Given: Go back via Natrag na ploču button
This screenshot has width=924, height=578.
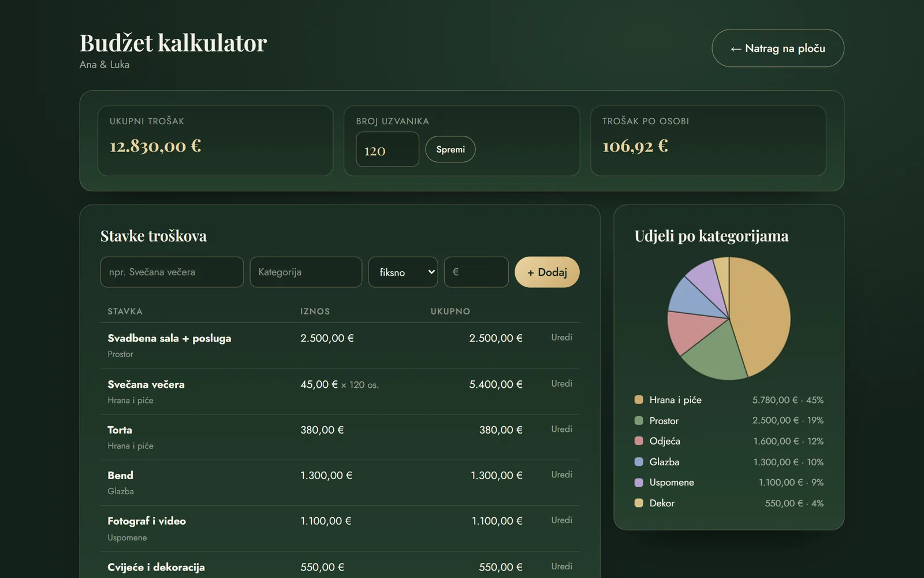Looking at the screenshot, I should pos(777,48).
